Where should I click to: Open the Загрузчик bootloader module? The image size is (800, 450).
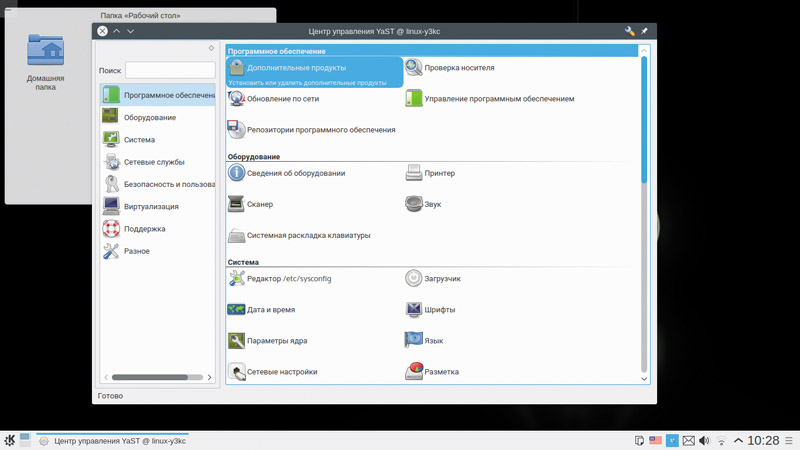pyautogui.click(x=433, y=279)
